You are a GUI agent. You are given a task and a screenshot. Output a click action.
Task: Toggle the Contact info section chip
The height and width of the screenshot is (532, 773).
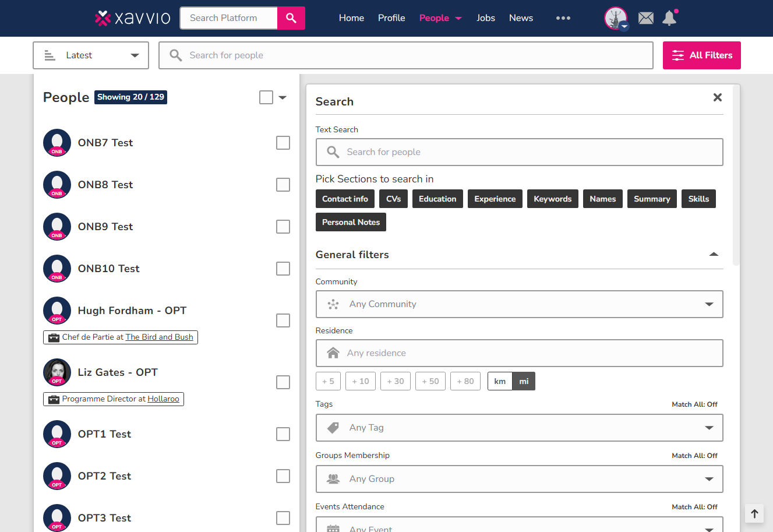click(x=345, y=199)
